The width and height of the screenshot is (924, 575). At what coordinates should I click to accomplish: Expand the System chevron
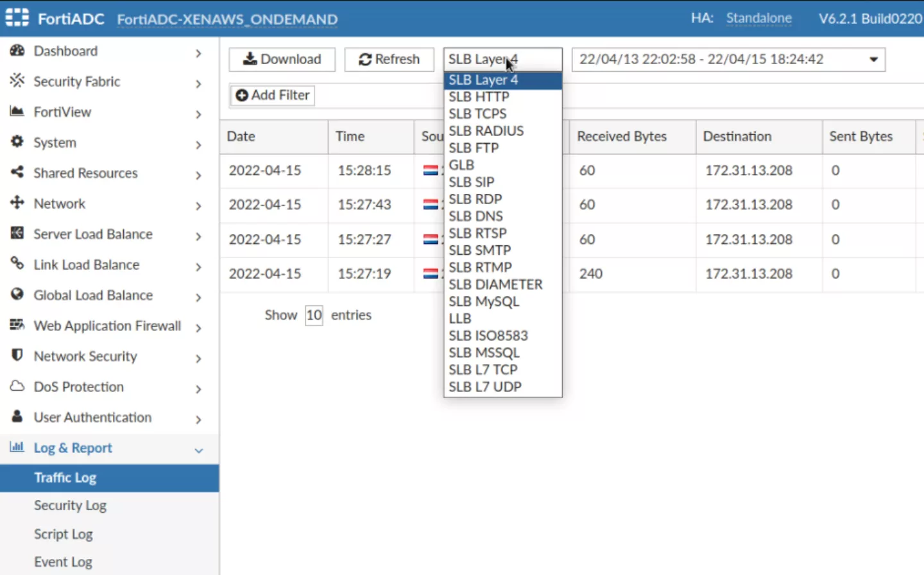click(x=198, y=144)
